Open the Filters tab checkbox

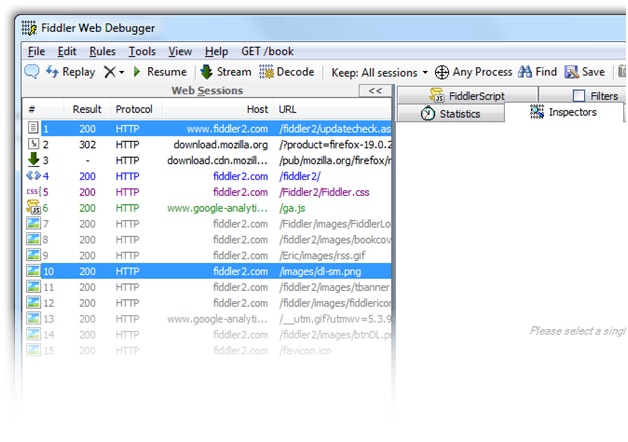[580, 96]
